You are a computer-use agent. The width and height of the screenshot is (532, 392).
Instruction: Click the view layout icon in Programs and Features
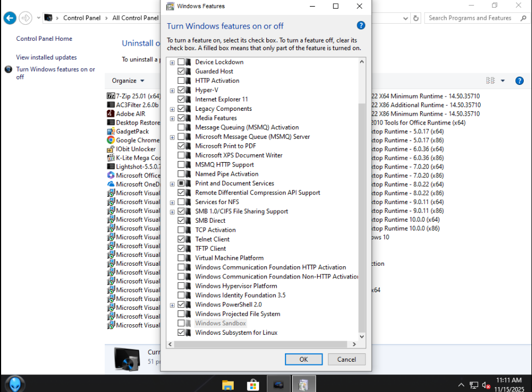tap(490, 80)
